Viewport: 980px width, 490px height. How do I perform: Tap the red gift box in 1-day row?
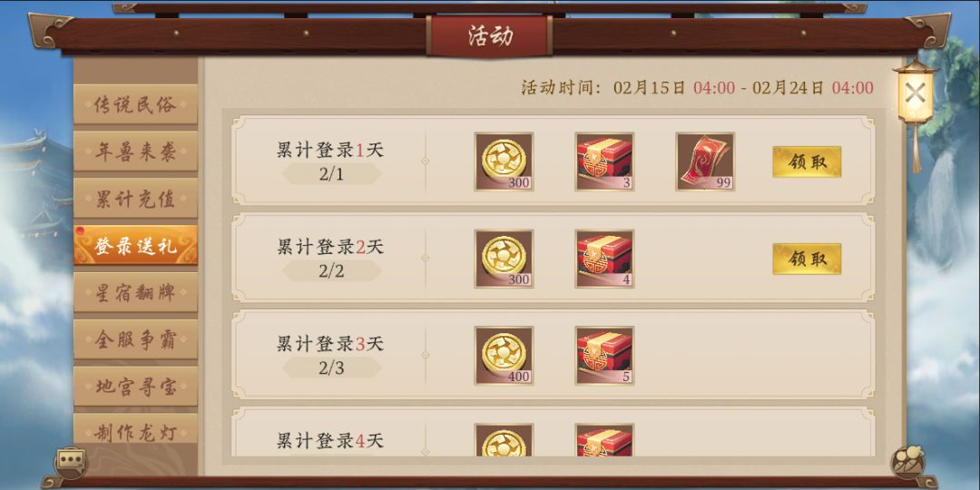[x=604, y=162]
